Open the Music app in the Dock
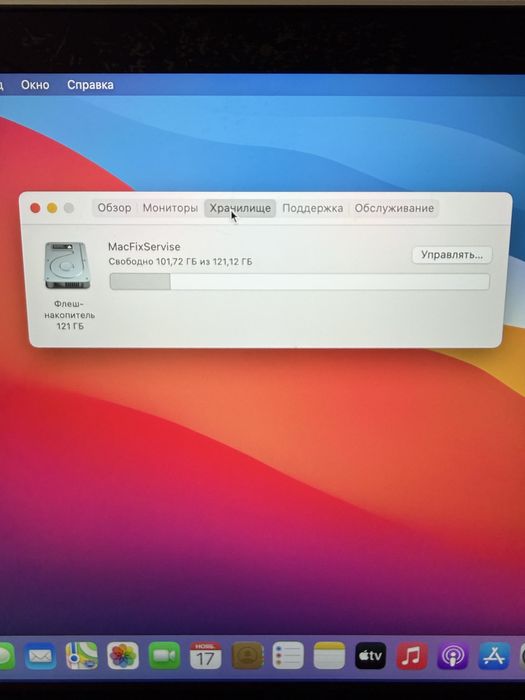525x700 pixels. 412,656
